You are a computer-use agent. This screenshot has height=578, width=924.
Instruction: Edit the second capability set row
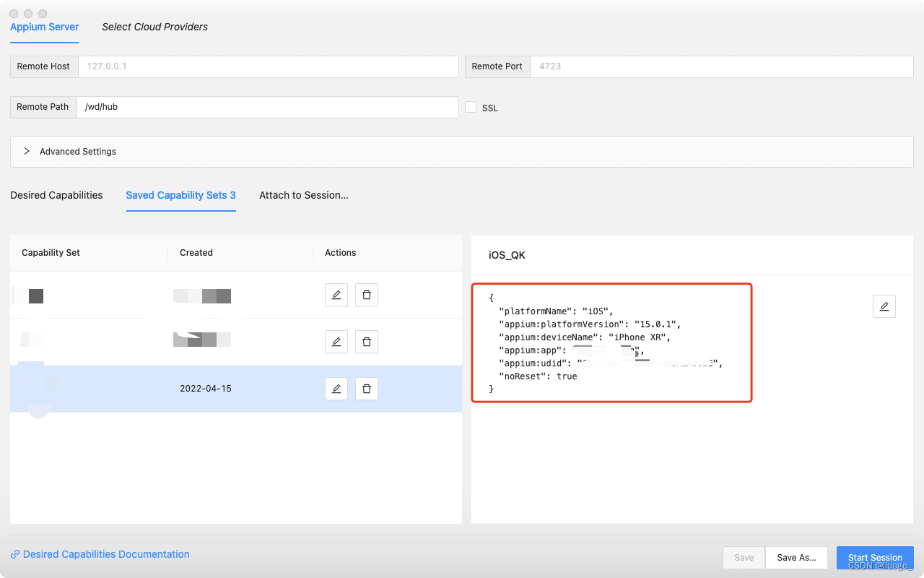tap(336, 342)
